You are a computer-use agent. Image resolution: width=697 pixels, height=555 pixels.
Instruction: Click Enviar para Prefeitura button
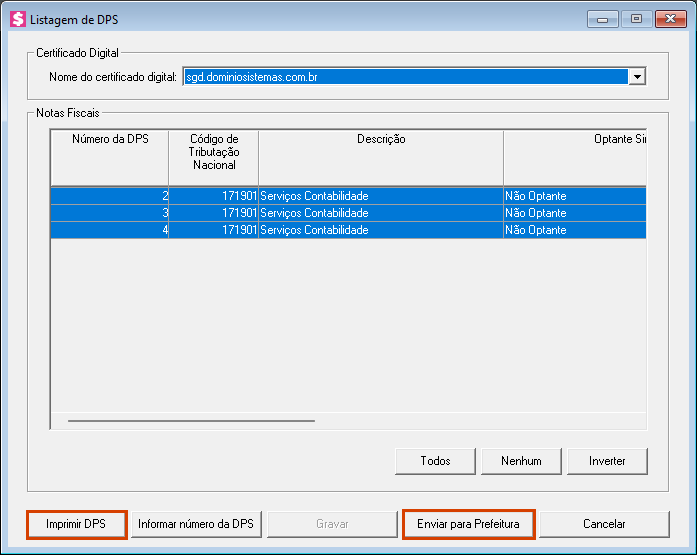pyautogui.click(x=468, y=524)
